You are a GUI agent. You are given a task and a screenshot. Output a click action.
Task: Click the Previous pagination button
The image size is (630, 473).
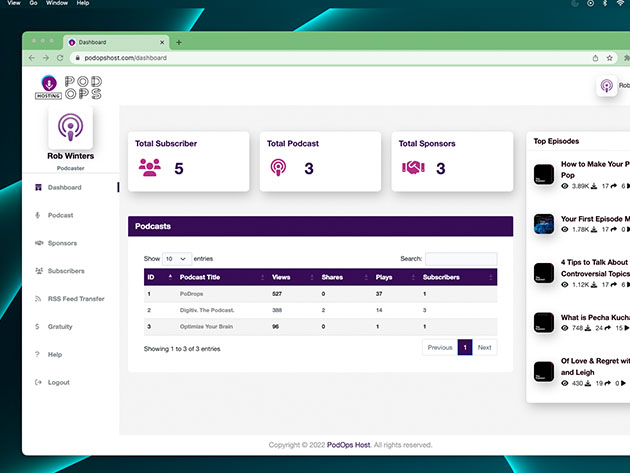click(x=439, y=348)
